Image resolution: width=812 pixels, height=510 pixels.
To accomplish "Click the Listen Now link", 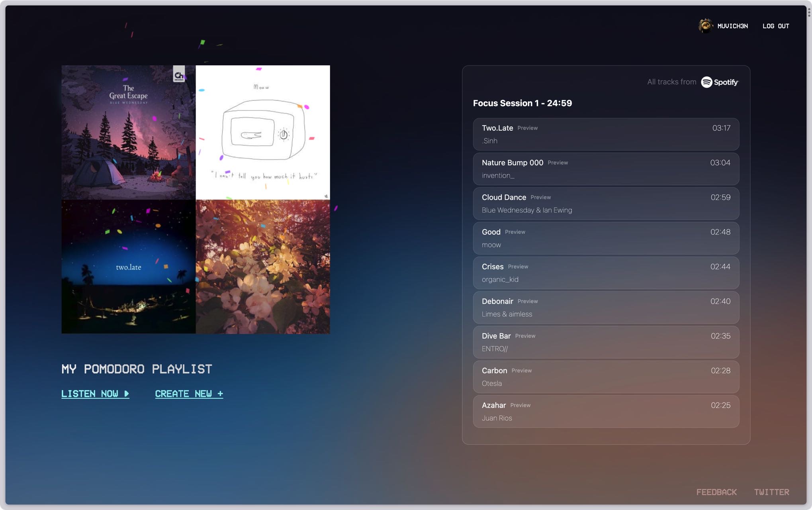I will (95, 394).
